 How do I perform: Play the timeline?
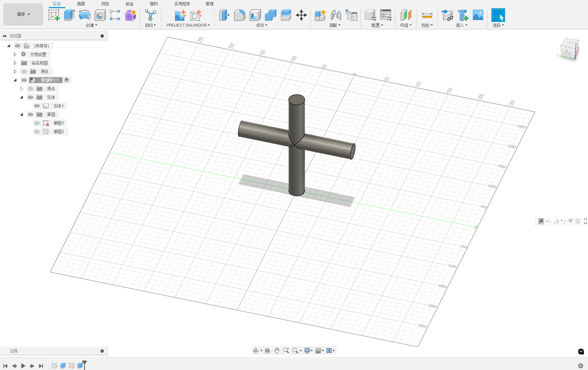(x=23, y=366)
